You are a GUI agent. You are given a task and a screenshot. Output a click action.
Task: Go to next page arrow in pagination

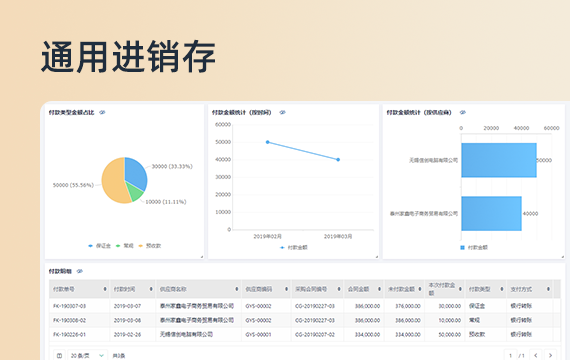click(x=550, y=355)
